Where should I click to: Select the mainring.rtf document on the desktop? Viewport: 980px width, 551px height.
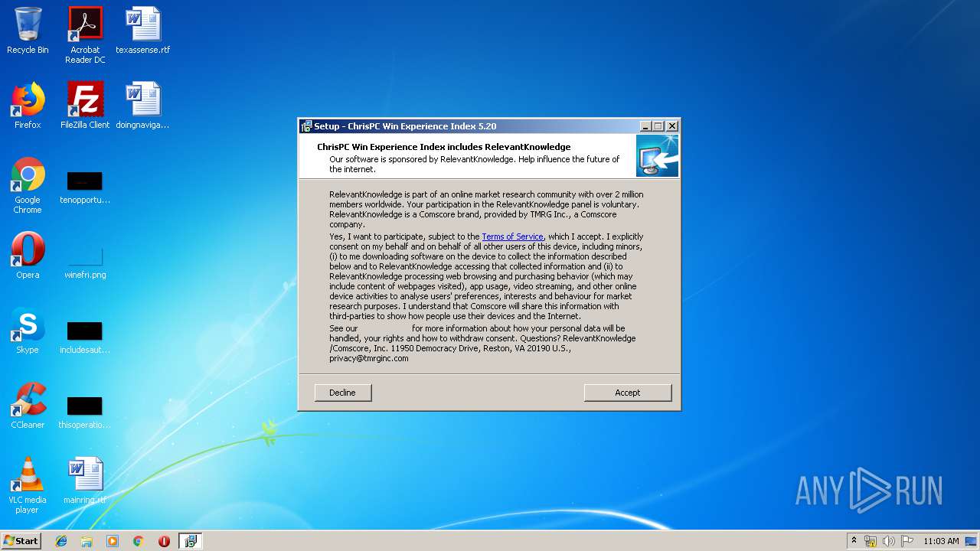[85, 481]
